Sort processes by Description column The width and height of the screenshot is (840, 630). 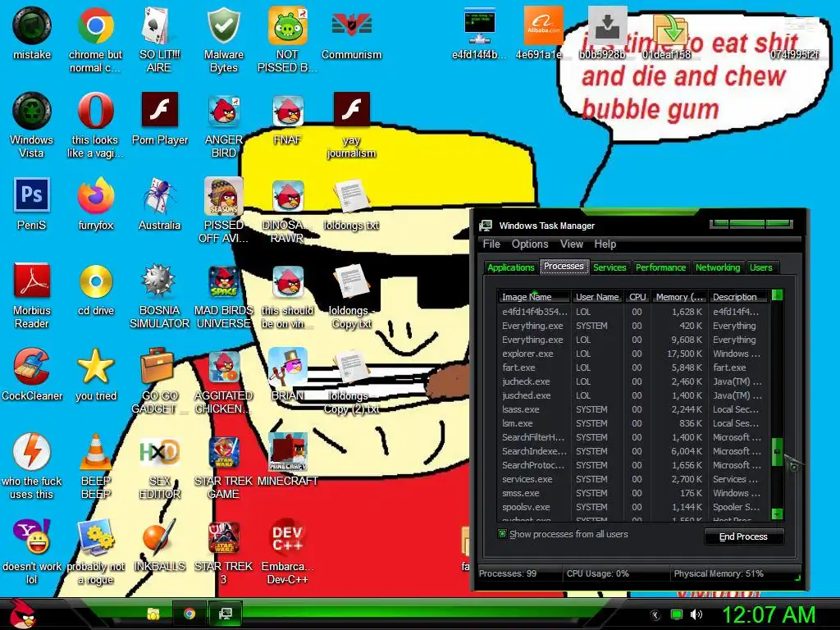738,297
